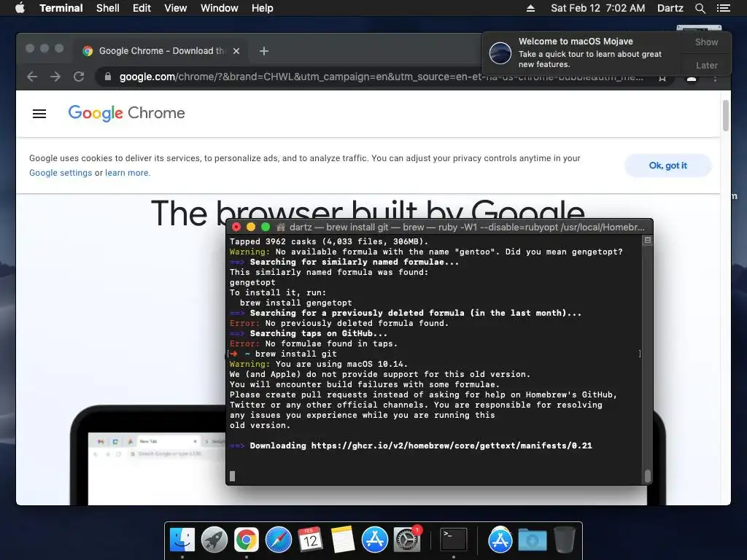Open the hamburger menu on Chrome page
Screen dimensions: 747x560
coord(39,113)
